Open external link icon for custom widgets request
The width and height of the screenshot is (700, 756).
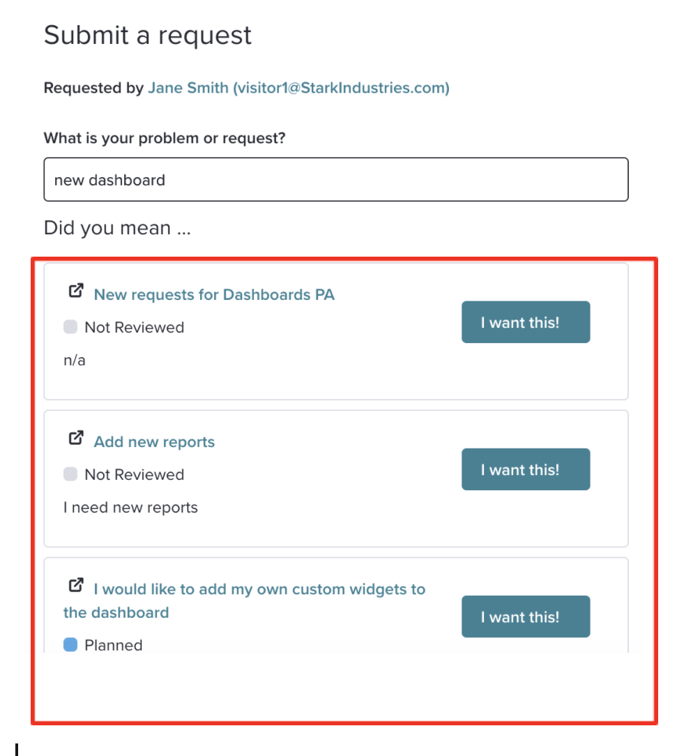[x=76, y=585]
